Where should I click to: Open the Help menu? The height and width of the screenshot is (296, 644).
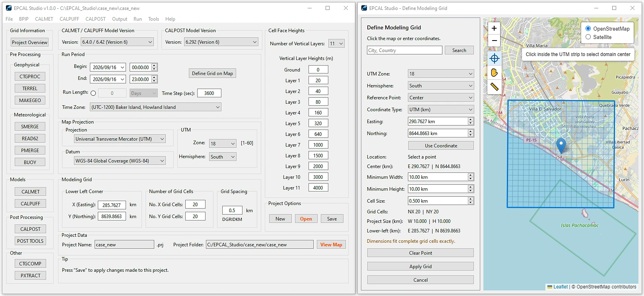[170, 19]
